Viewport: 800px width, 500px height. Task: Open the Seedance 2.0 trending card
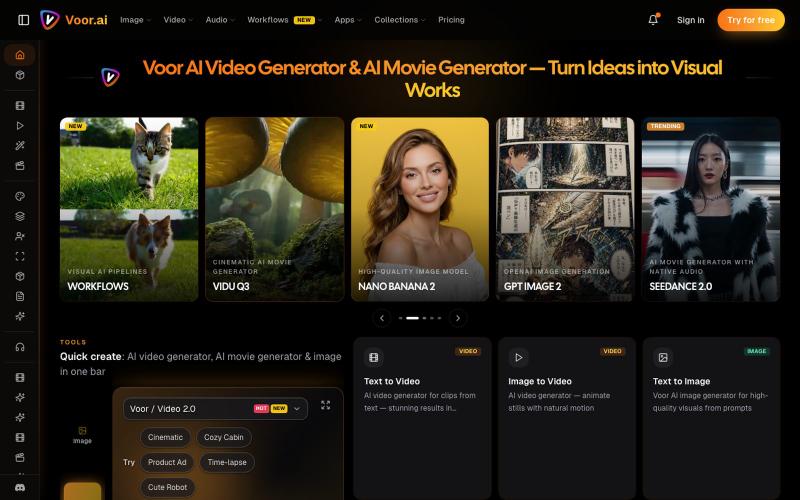click(x=711, y=209)
